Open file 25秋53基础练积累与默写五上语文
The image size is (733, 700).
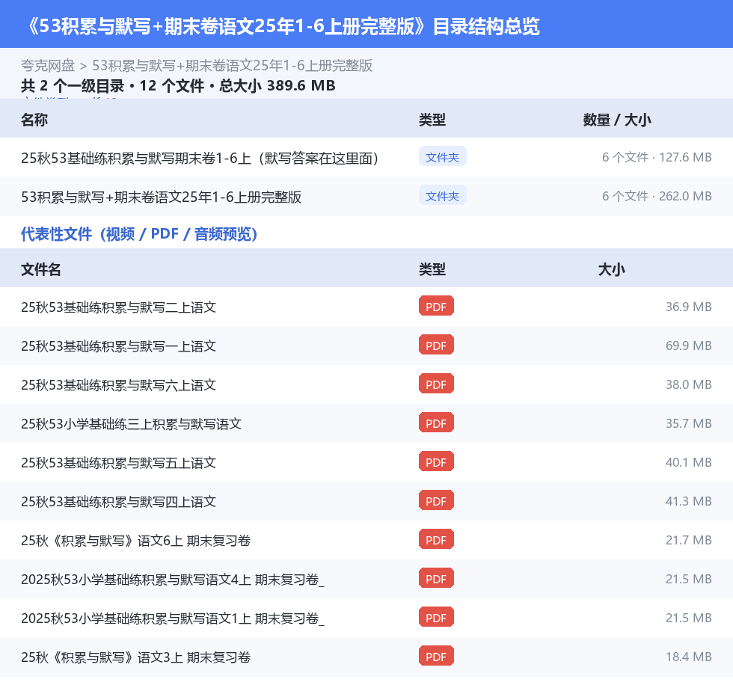pyautogui.click(x=118, y=463)
